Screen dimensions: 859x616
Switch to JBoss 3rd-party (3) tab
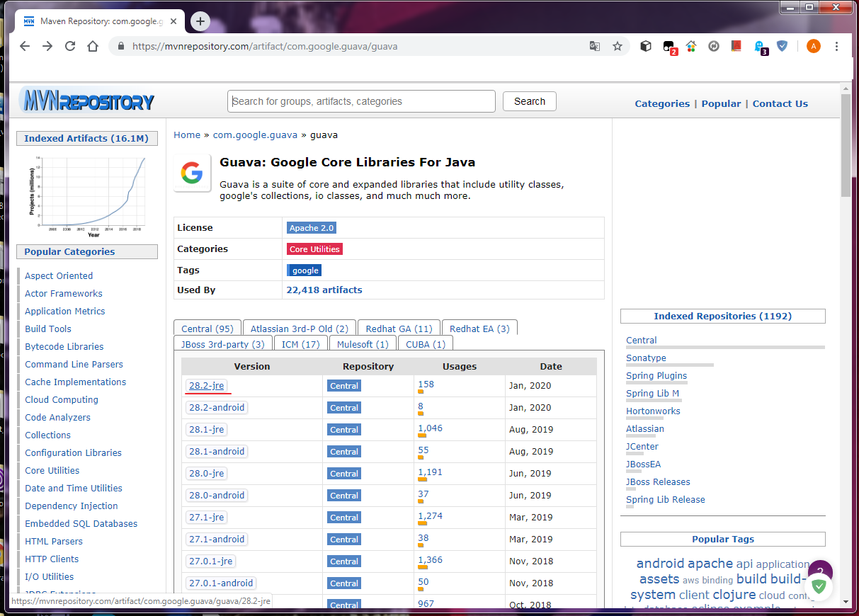pyautogui.click(x=223, y=344)
